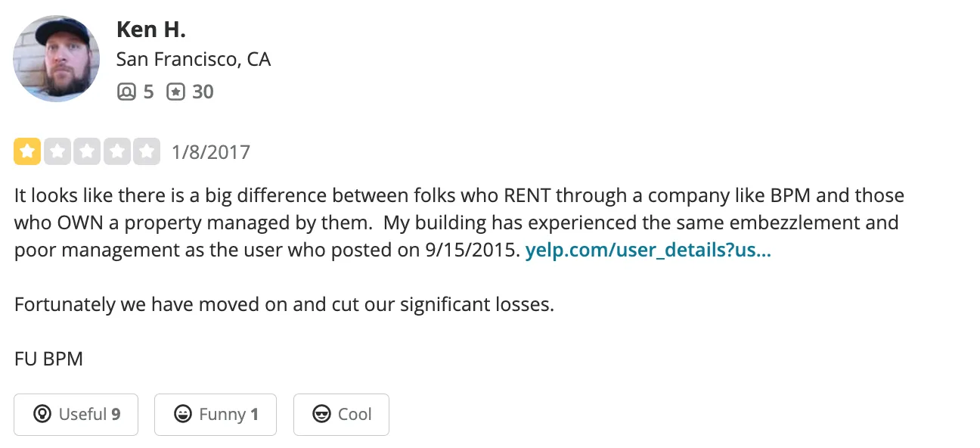The height and width of the screenshot is (448, 980).
Task: Click the location text San Francisco, CA
Action: coord(194,59)
